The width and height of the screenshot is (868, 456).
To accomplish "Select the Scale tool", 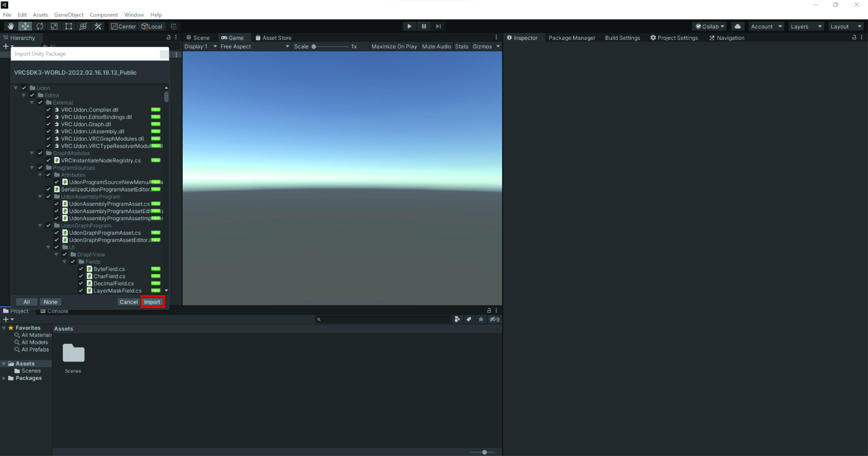I will click(x=54, y=26).
